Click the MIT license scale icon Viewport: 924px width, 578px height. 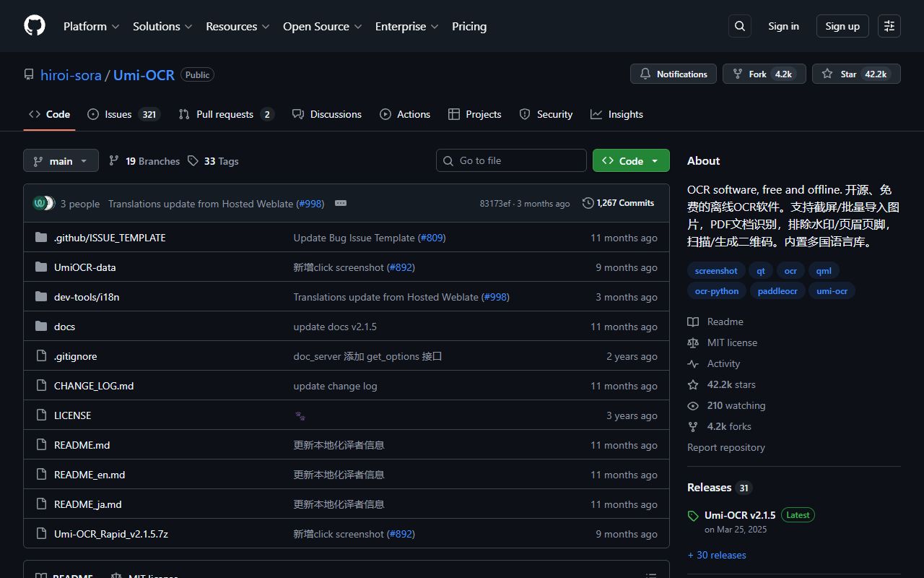pos(693,342)
